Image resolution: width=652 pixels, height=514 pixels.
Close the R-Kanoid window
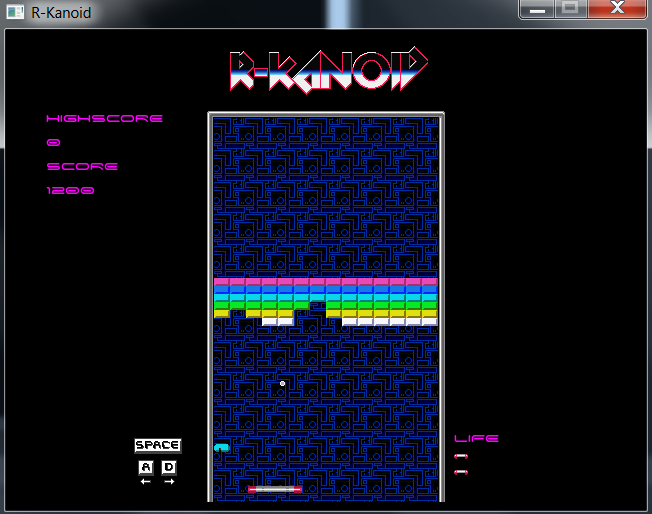[x=618, y=10]
